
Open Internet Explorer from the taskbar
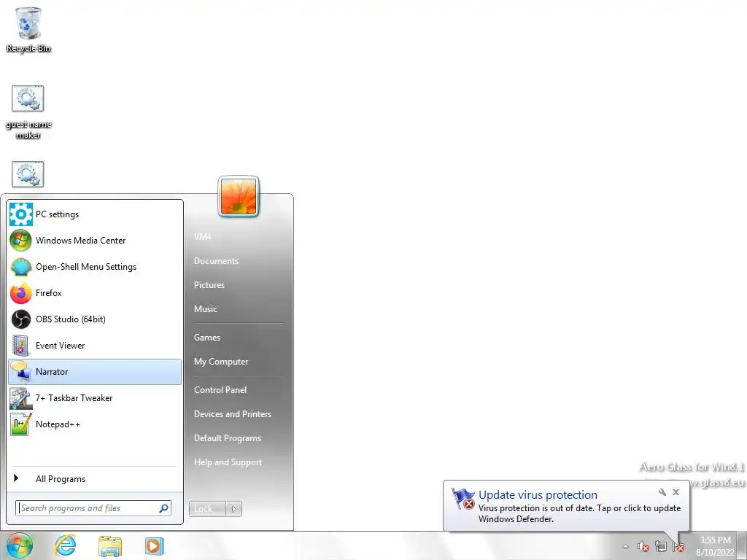(65, 545)
